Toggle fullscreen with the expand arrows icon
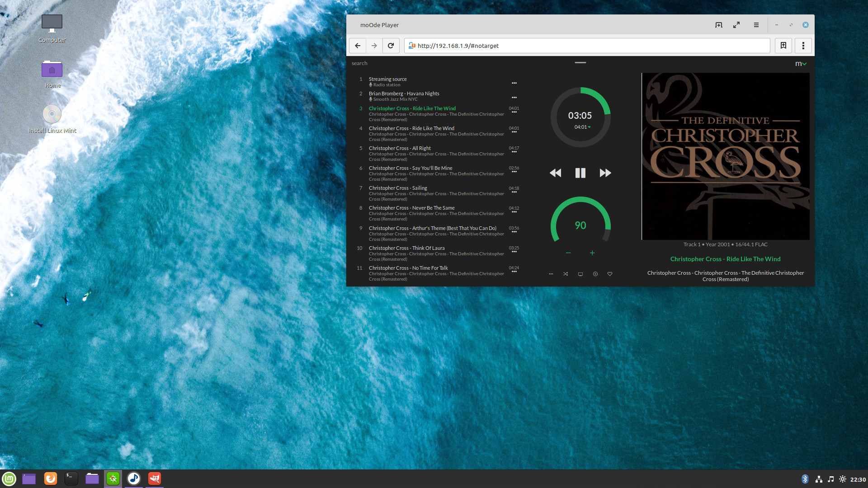The image size is (868, 488). coord(736,25)
